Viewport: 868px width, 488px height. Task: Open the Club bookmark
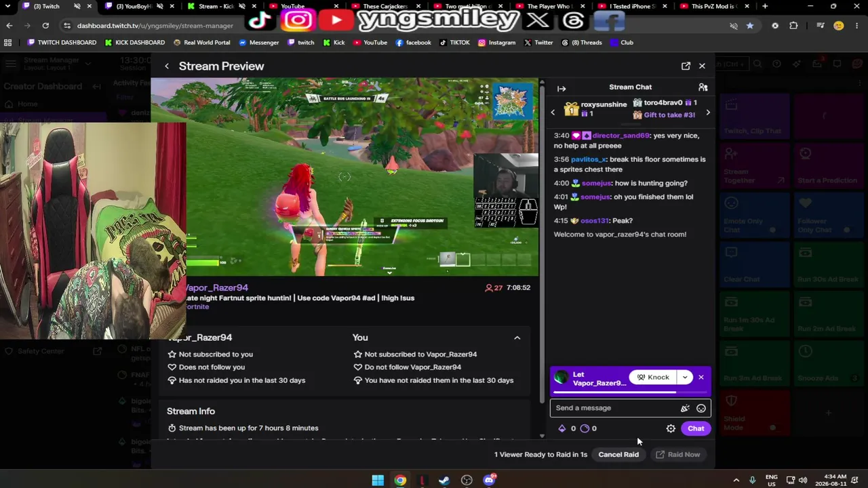[x=621, y=43]
